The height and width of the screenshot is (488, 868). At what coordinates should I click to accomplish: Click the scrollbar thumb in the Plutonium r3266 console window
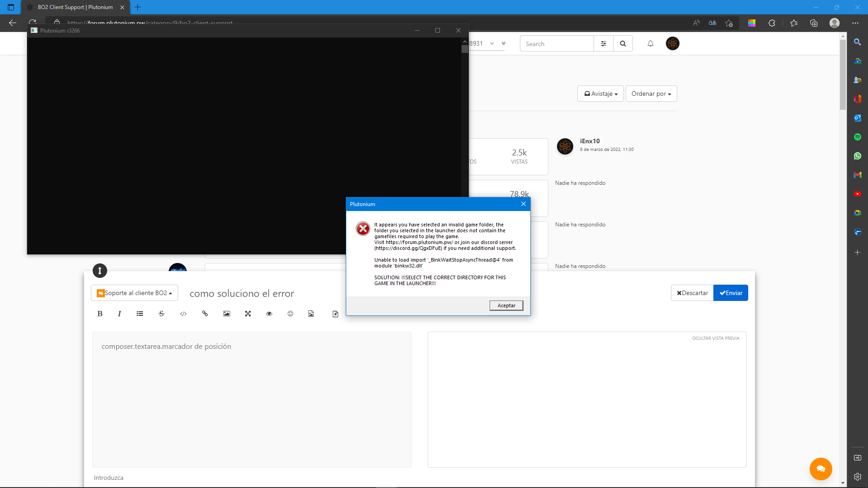pos(465,49)
